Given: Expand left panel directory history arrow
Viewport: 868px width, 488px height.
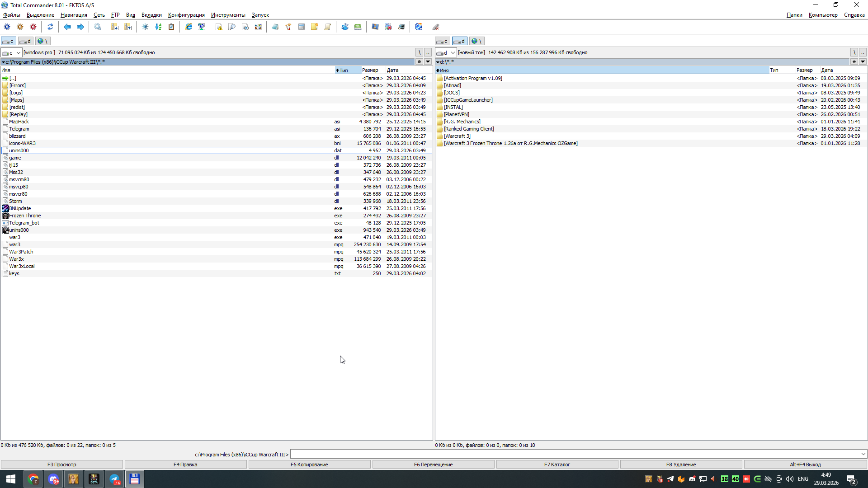Looking at the screenshot, I should coord(428,62).
